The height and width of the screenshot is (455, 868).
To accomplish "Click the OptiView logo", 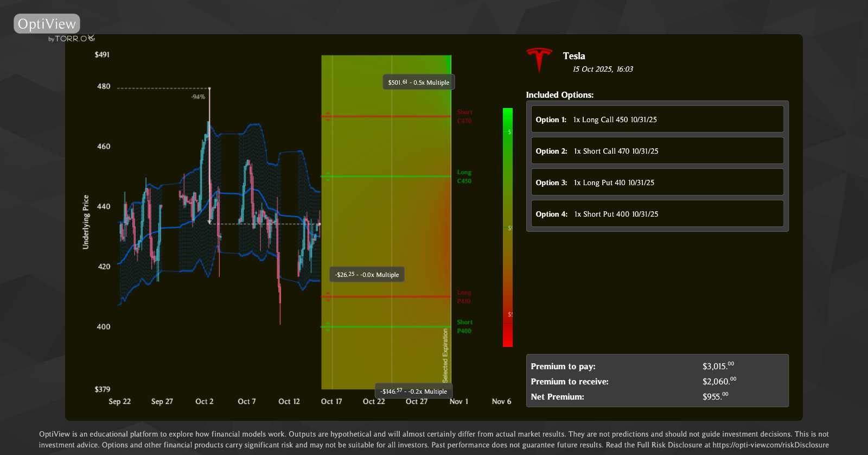I will pos(47,24).
